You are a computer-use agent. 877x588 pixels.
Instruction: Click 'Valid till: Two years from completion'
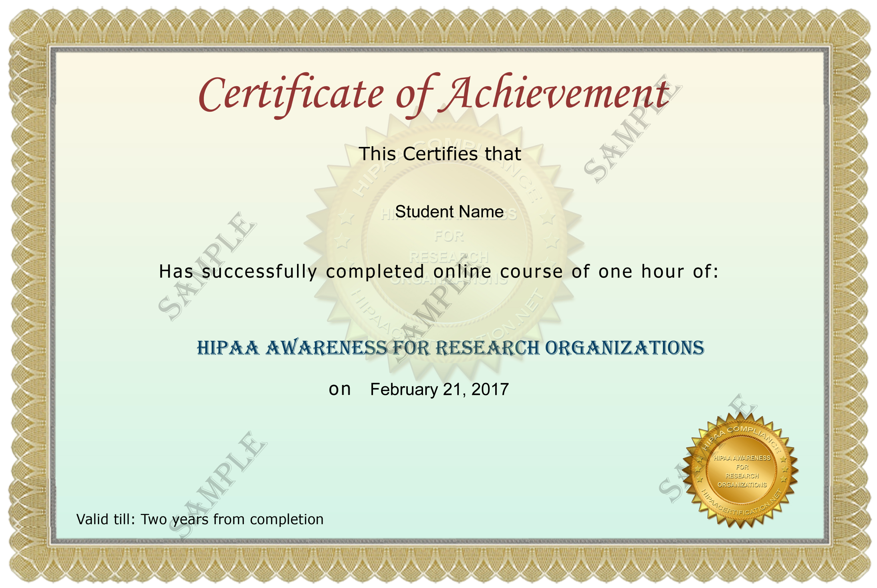(x=200, y=519)
